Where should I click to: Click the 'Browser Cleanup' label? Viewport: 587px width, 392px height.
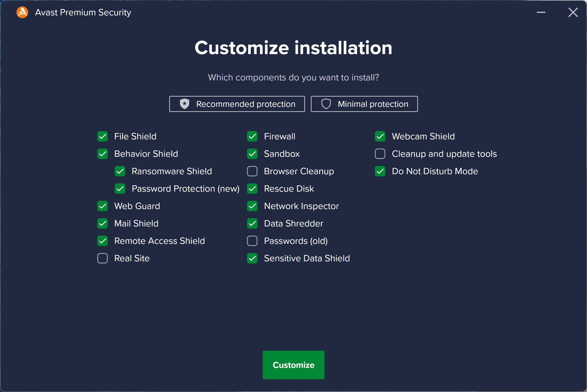pyautogui.click(x=299, y=171)
